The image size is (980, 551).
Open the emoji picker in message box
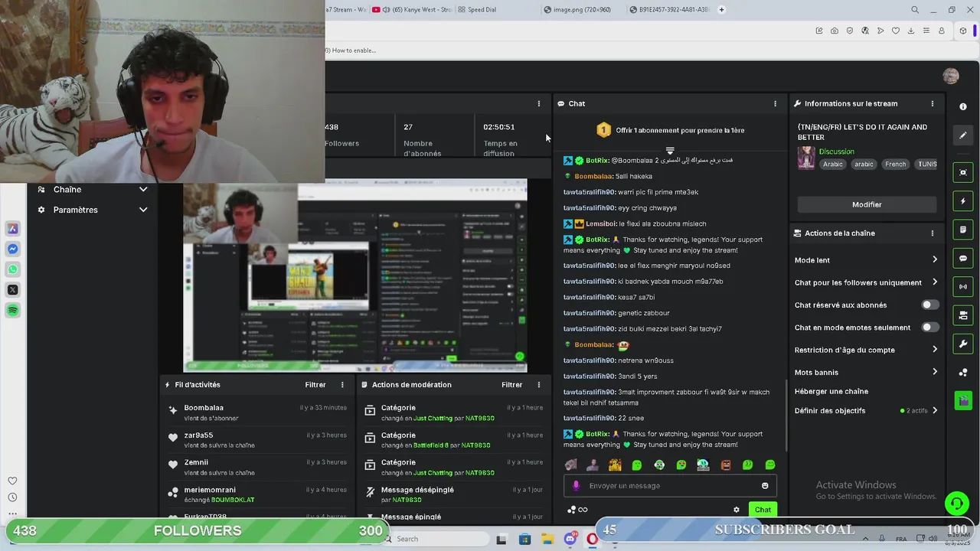pos(765,486)
